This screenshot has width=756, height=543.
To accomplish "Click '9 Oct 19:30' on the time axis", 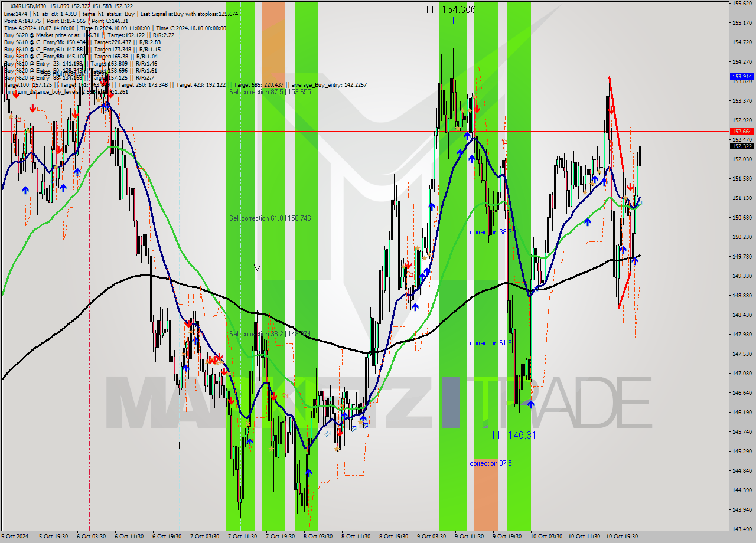I will pos(507,537).
